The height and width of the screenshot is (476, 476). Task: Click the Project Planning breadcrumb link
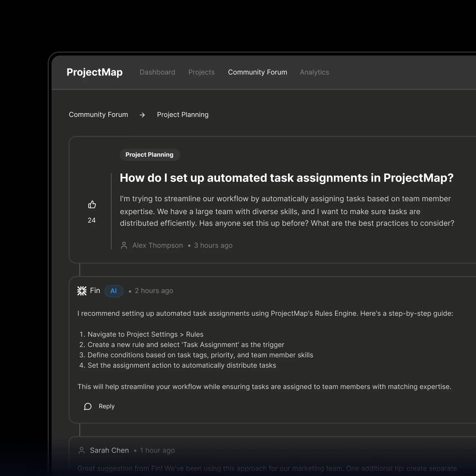(183, 115)
